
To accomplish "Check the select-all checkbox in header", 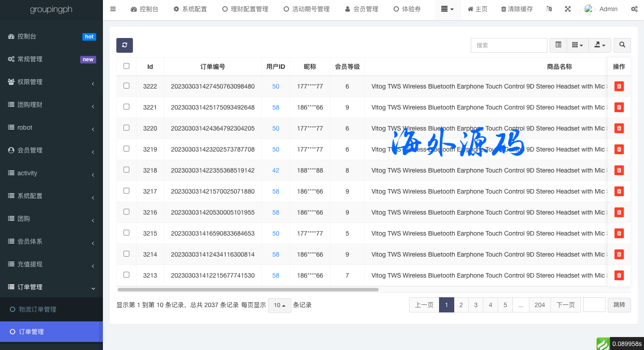I will 126,66.
